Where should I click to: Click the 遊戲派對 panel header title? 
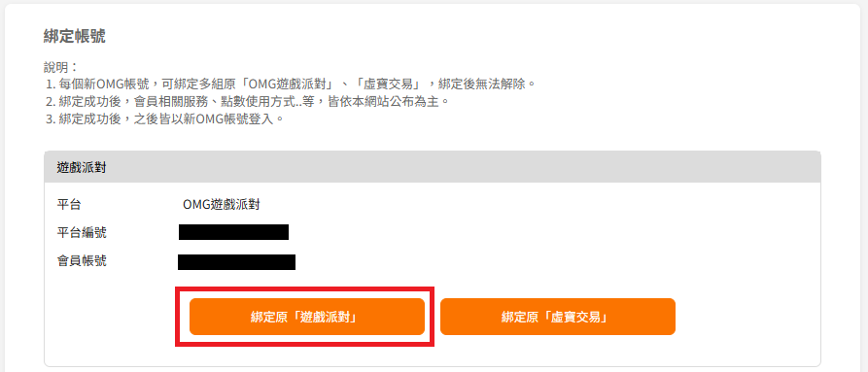(82, 167)
